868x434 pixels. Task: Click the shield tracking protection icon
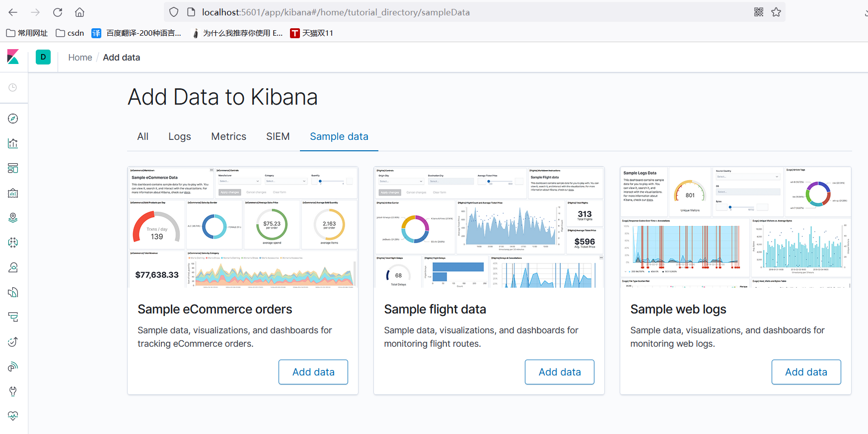pos(174,12)
